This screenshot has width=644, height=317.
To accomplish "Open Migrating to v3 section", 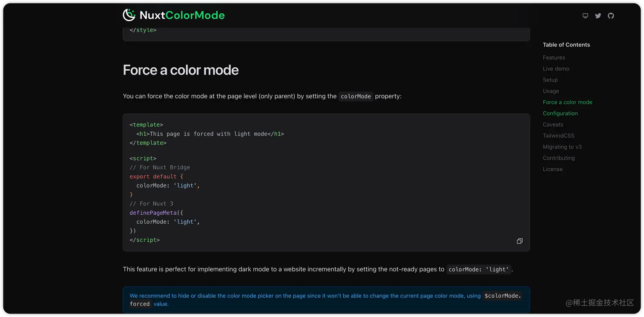I will coord(562,147).
